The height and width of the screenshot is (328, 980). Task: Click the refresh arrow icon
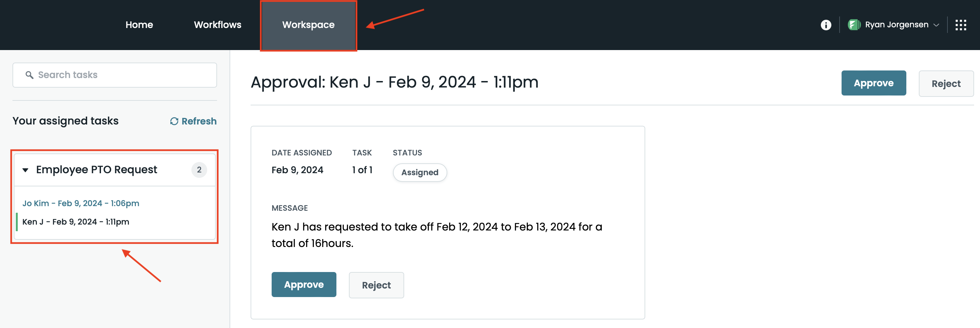(x=174, y=121)
